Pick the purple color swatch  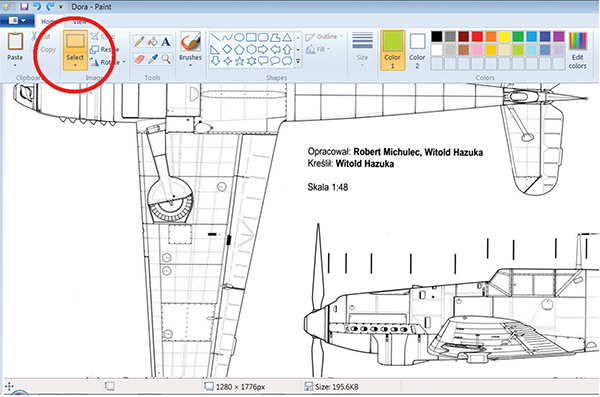point(559,36)
